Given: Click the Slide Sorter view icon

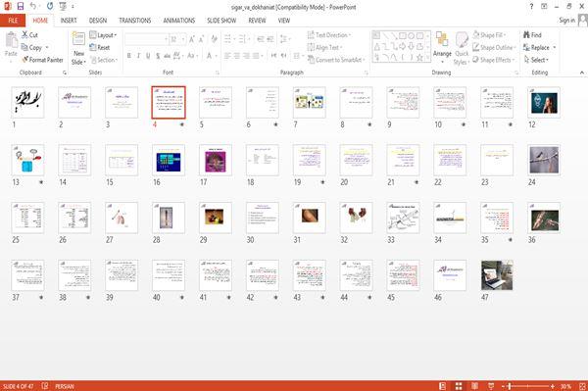Looking at the screenshot, I should tap(459, 386).
